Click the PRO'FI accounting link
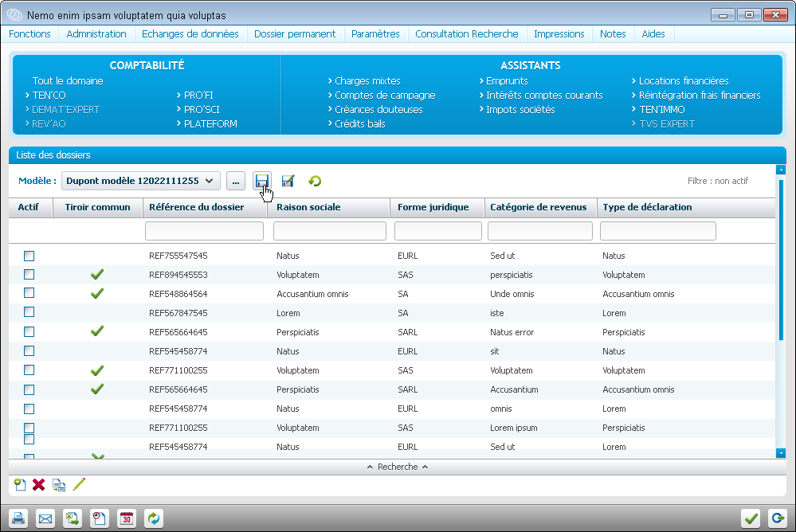This screenshot has height=532, width=796. (199, 95)
